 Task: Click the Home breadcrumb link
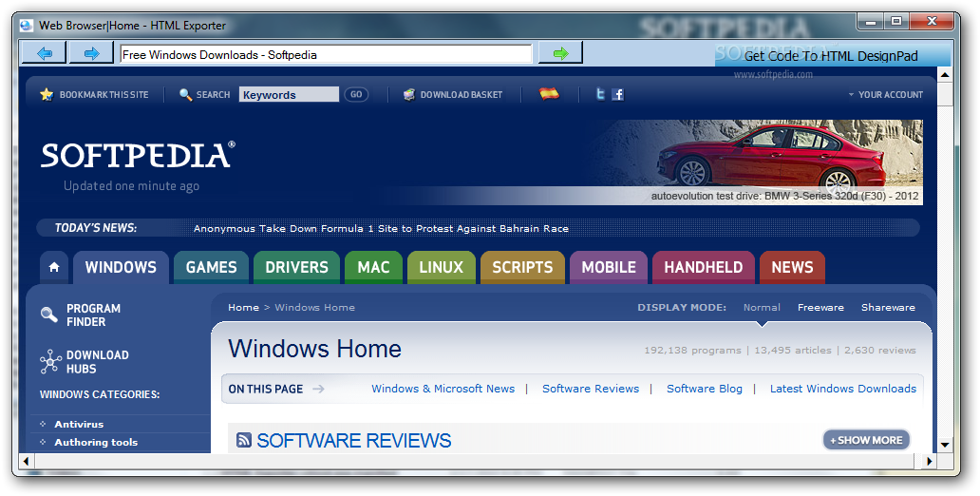pos(243,307)
